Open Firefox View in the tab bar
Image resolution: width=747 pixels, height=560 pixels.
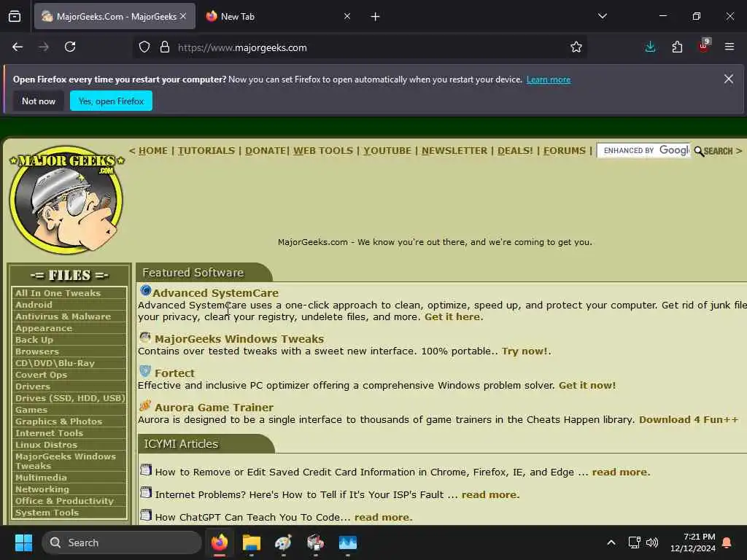15,17
